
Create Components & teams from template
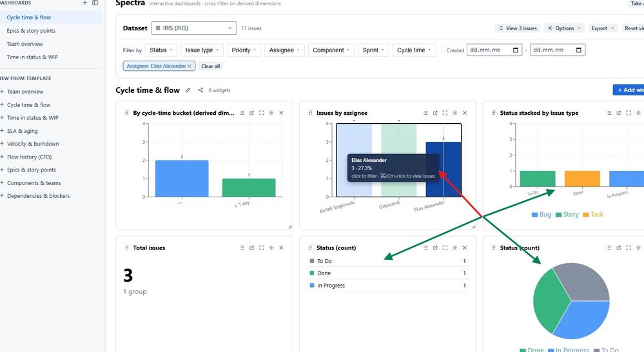(34, 183)
